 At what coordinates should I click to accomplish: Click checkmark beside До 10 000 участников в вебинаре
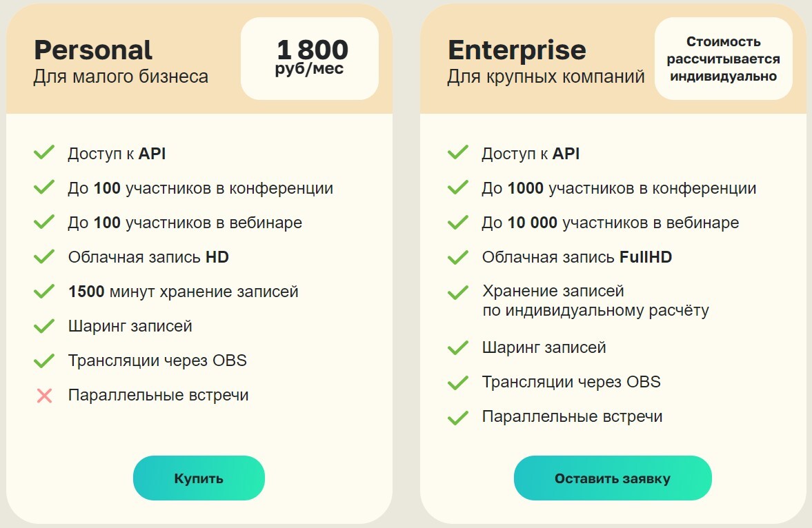tap(458, 221)
